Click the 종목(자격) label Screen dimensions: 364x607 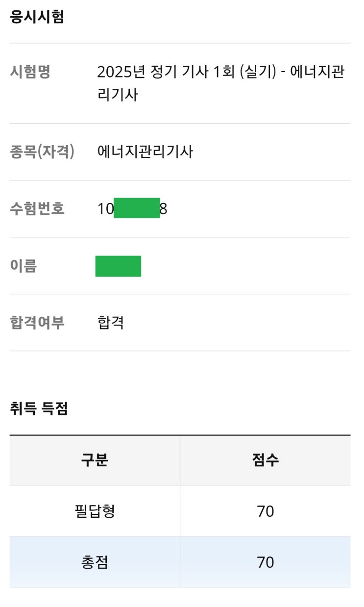42,152
